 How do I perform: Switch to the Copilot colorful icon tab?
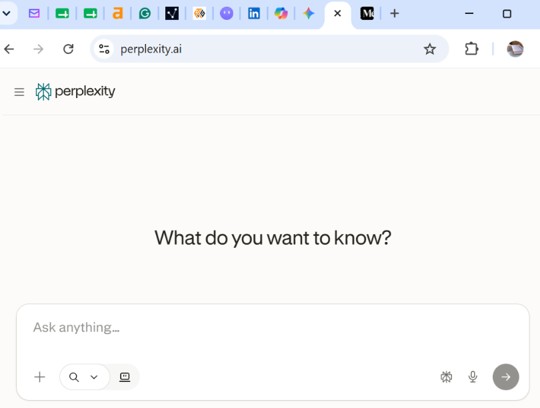(281, 13)
